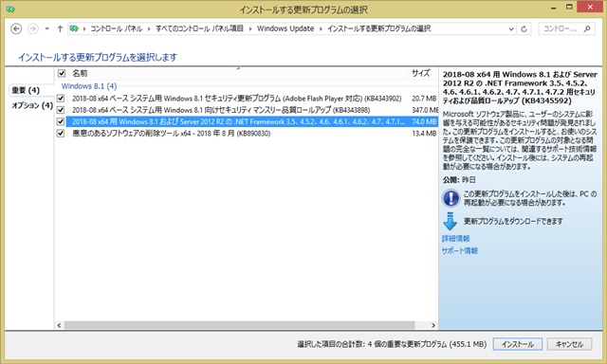Close the update selection window

click(x=590, y=7)
